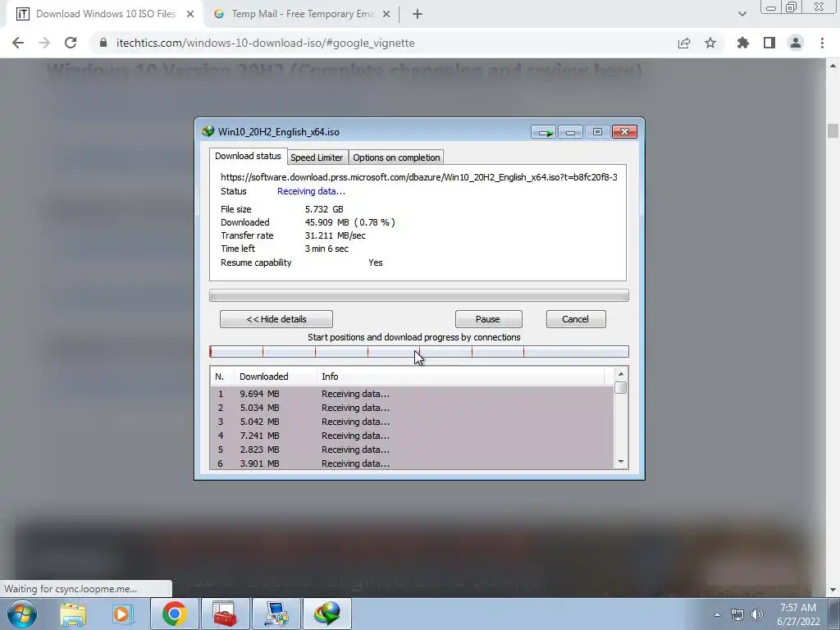The image size is (840, 630).
Task: Click the connections list scrollbar thumb
Action: pyautogui.click(x=621, y=387)
